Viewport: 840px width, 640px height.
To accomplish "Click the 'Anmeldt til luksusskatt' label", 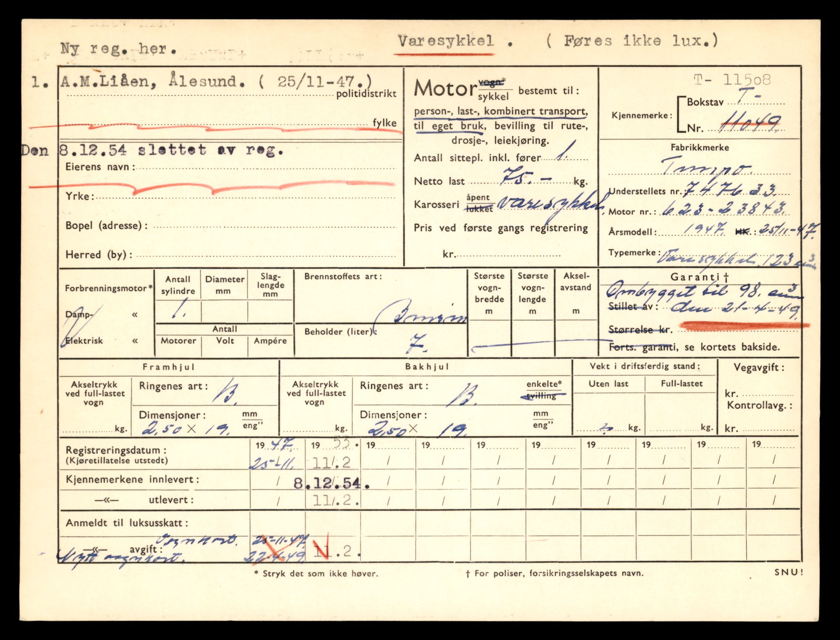I will [127, 523].
